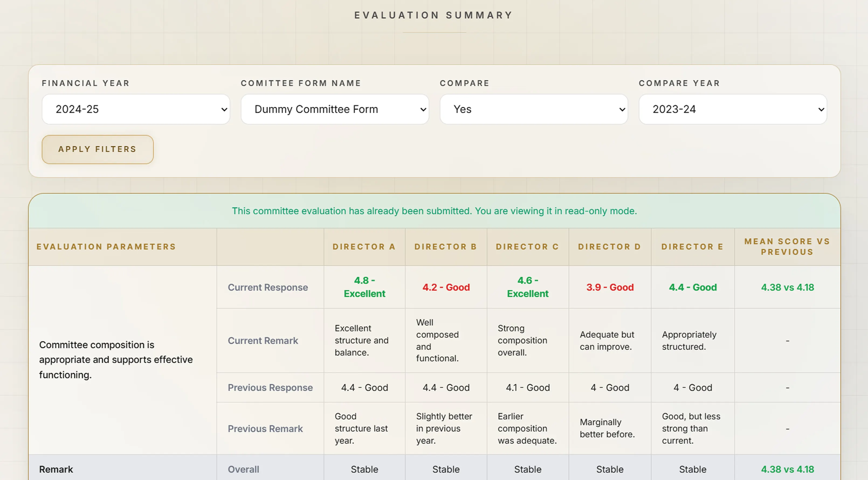
Task: Click the Director B column header
Action: pos(446,247)
